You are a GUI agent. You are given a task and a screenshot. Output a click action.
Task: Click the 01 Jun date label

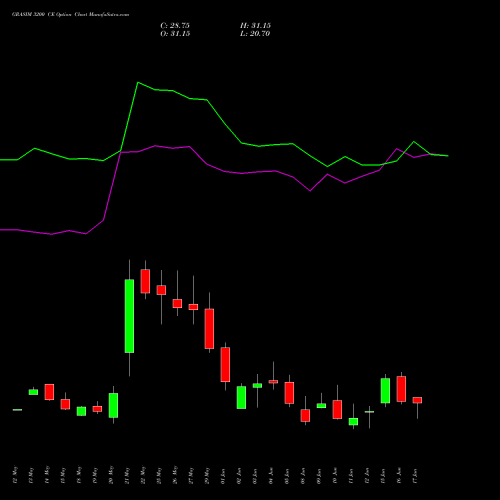click(223, 476)
